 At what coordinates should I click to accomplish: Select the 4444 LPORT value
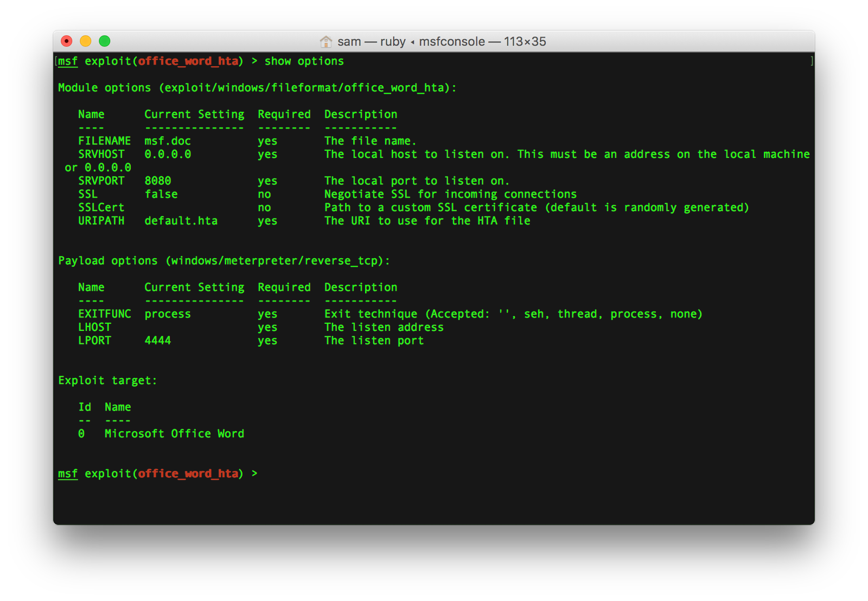point(157,341)
